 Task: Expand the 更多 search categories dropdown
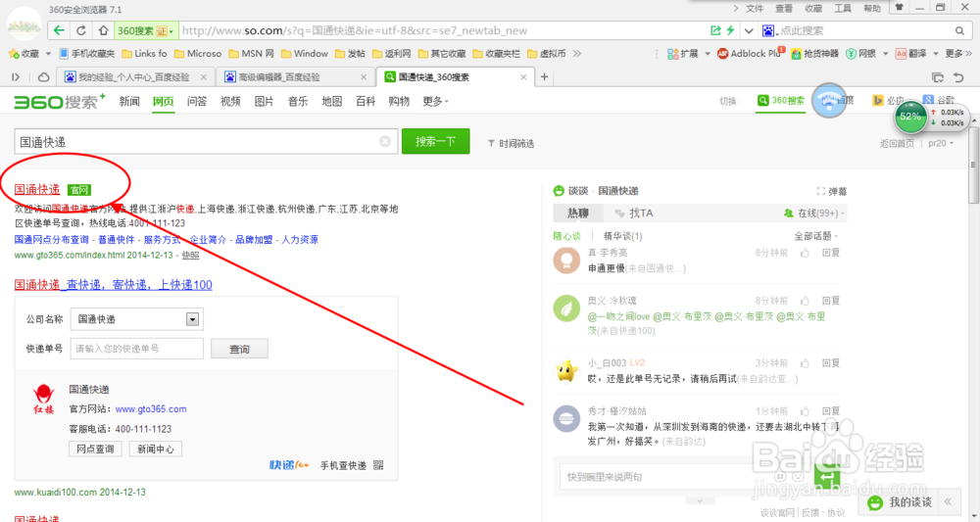pyautogui.click(x=436, y=101)
